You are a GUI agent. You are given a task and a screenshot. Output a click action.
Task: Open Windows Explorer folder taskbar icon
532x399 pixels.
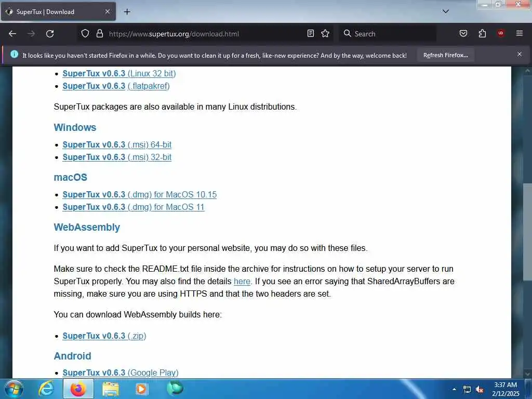(111, 389)
